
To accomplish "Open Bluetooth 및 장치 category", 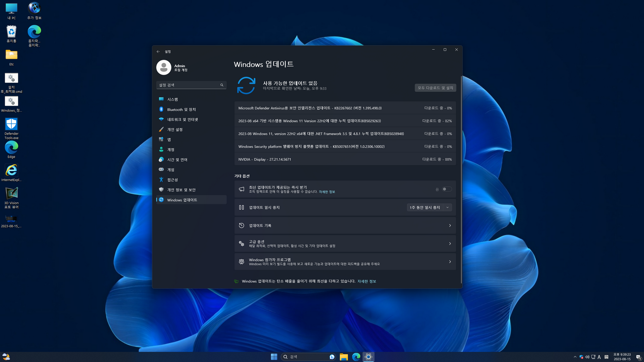I will (191, 109).
